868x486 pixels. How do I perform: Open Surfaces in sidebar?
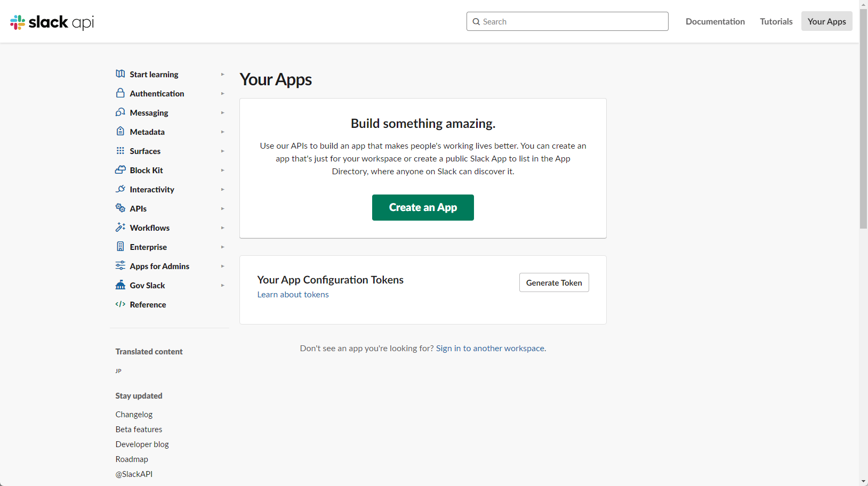pyautogui.click(x=145, y=151)
